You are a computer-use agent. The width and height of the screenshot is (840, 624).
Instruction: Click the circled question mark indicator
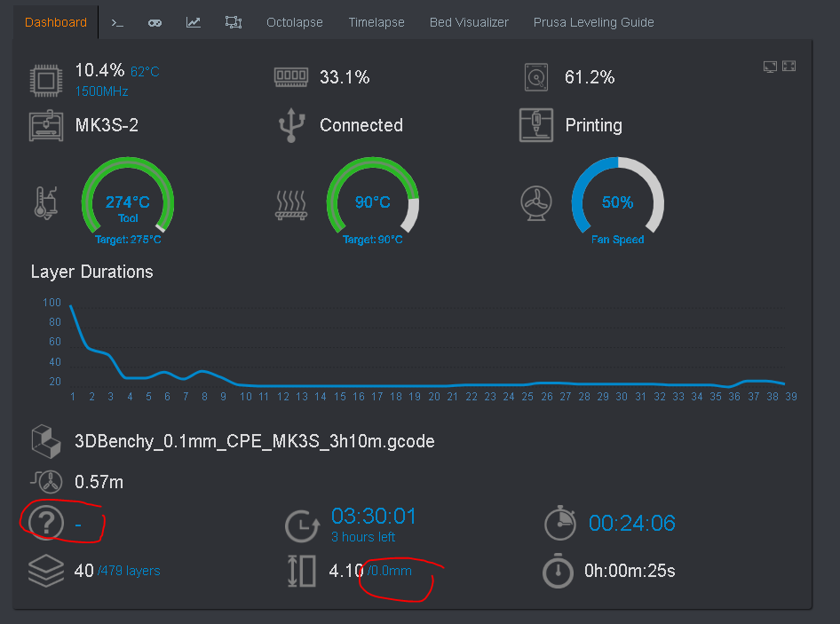tap(45, 524)
